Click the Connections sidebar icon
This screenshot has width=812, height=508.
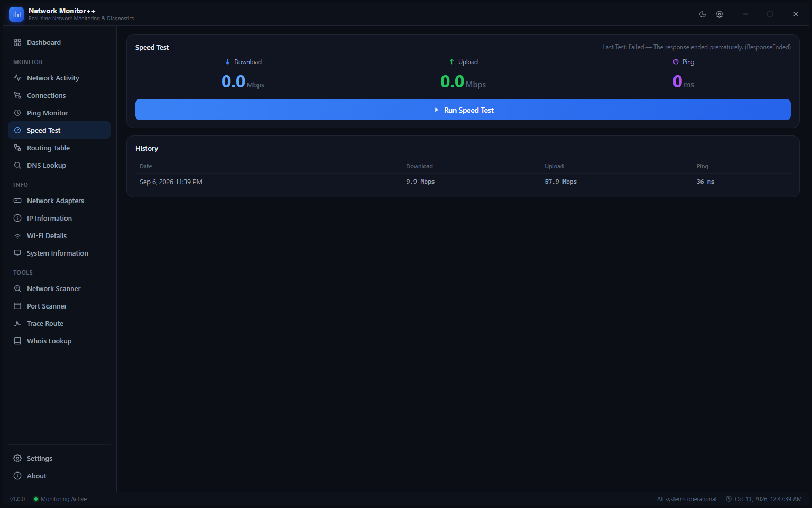pos(17,95)
